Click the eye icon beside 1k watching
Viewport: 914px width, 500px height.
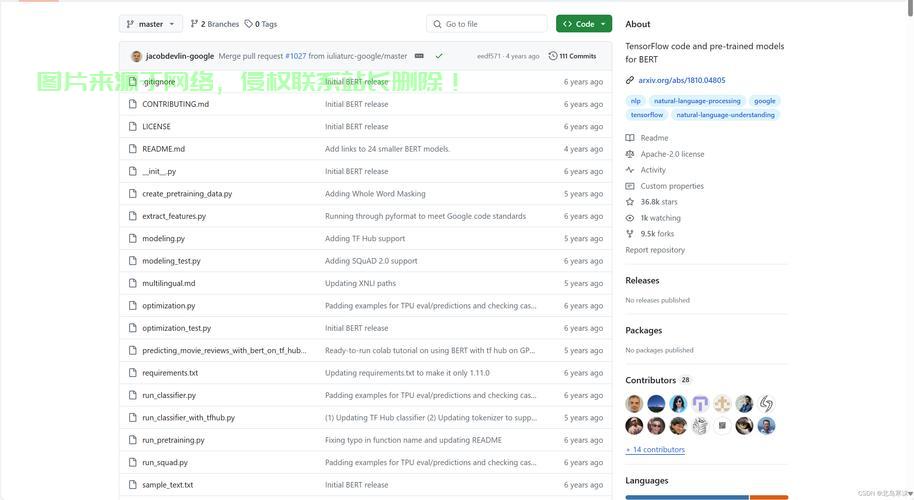[630, 218]
